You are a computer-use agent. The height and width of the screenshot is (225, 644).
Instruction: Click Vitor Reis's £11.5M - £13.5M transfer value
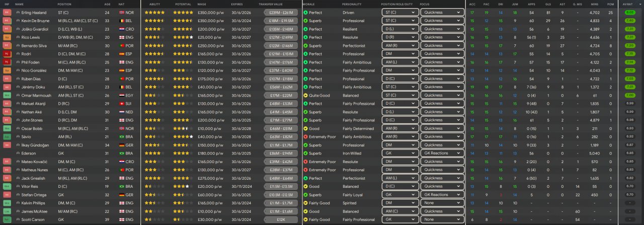[x=281, y=187]
